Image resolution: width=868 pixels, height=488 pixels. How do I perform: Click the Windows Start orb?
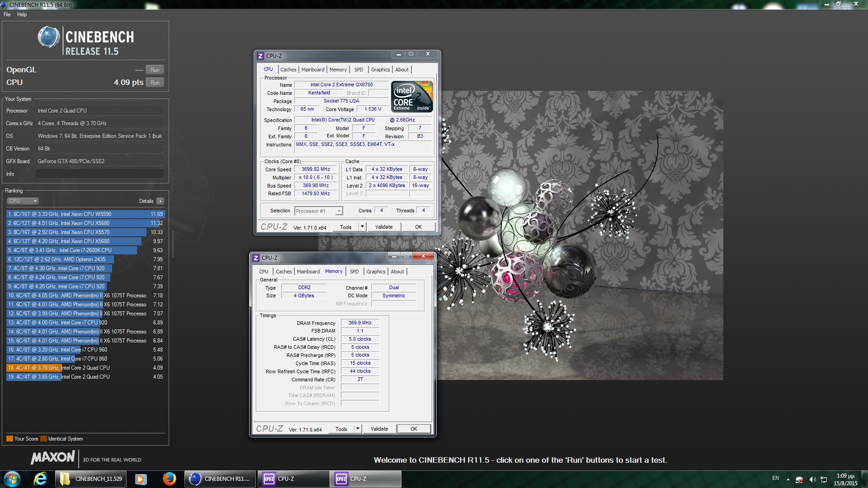12,479
